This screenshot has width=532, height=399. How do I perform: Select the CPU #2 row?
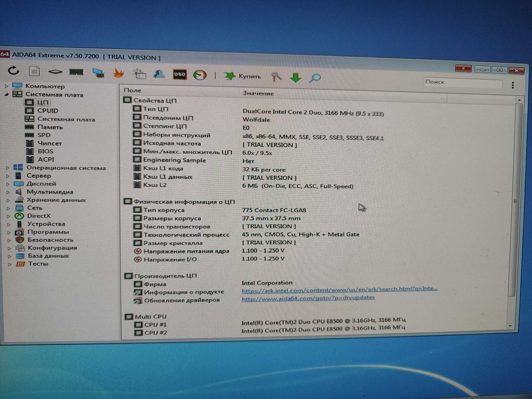coord(269,331)
